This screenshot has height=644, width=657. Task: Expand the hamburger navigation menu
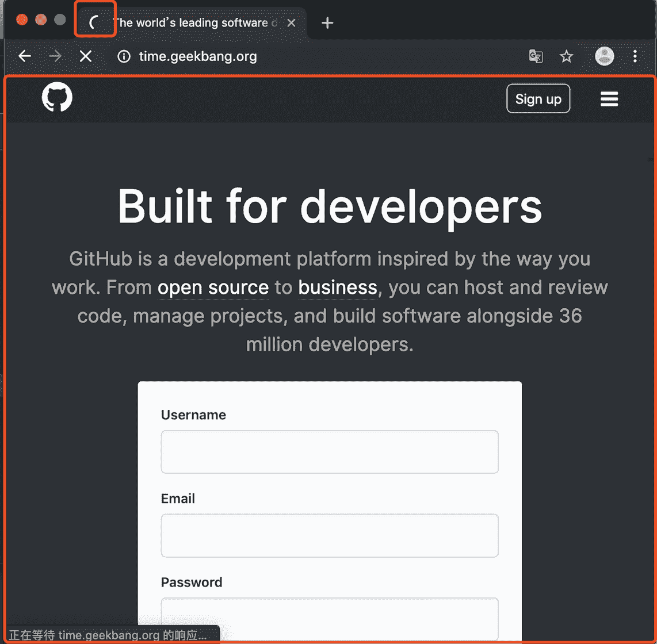pos(609,99)
